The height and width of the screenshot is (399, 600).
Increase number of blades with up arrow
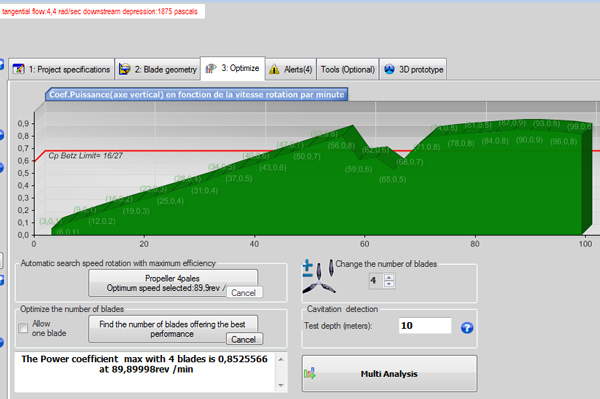(389, 278)
